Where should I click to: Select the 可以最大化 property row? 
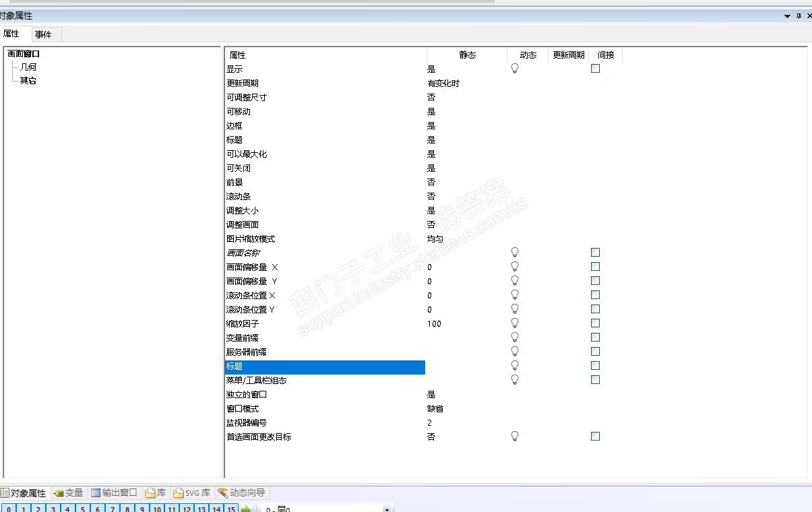325,154
